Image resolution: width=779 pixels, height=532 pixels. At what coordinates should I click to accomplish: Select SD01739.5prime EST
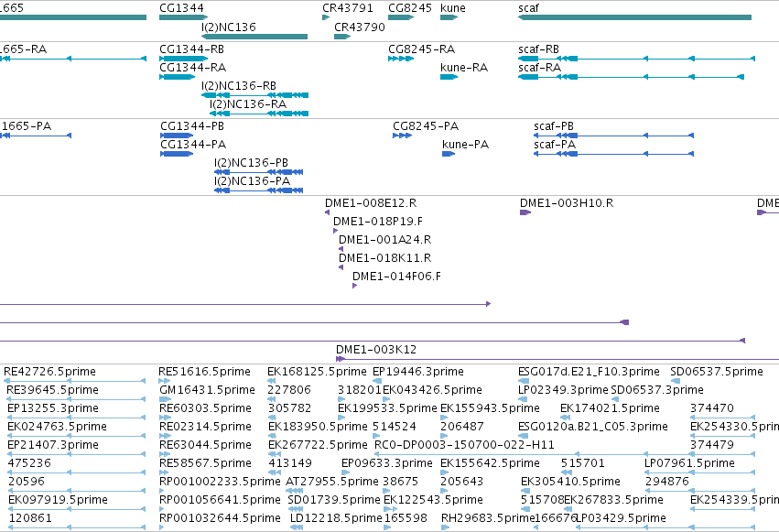click(x=296, y=510)
